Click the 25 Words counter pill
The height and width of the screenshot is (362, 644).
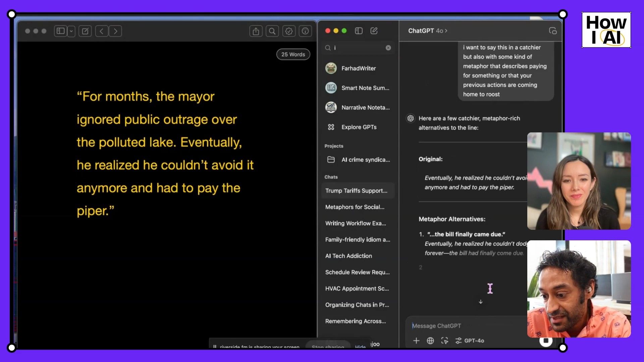tap(293, 54)
